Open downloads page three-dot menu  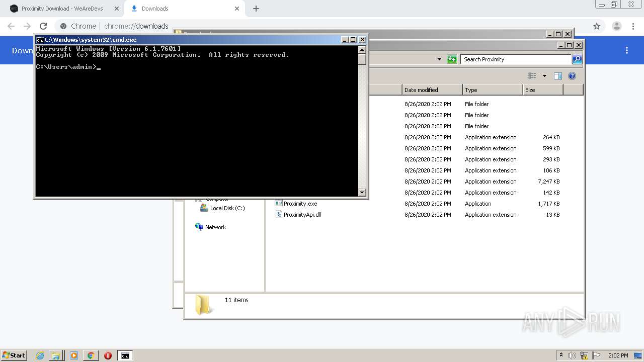point(627,50)
